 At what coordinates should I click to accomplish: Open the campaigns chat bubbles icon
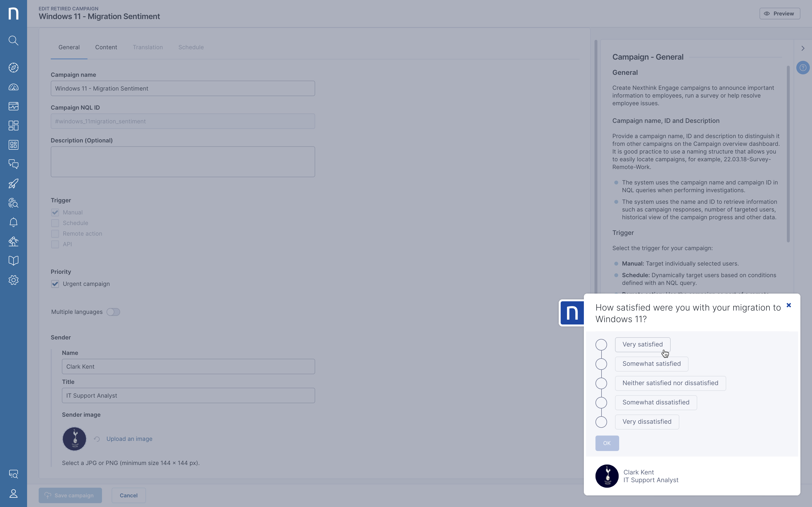tap(14, 164)
